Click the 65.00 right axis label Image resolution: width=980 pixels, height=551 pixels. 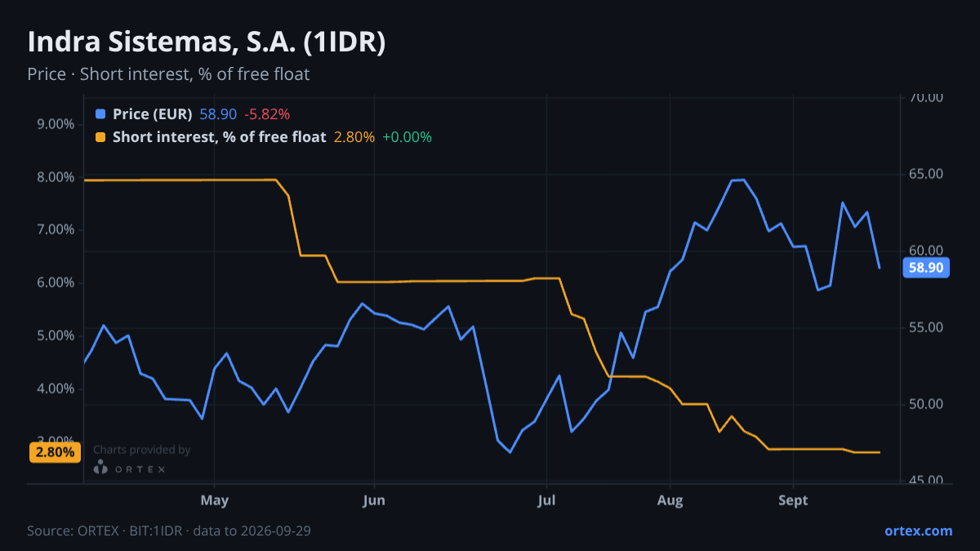tap(926, 175)
